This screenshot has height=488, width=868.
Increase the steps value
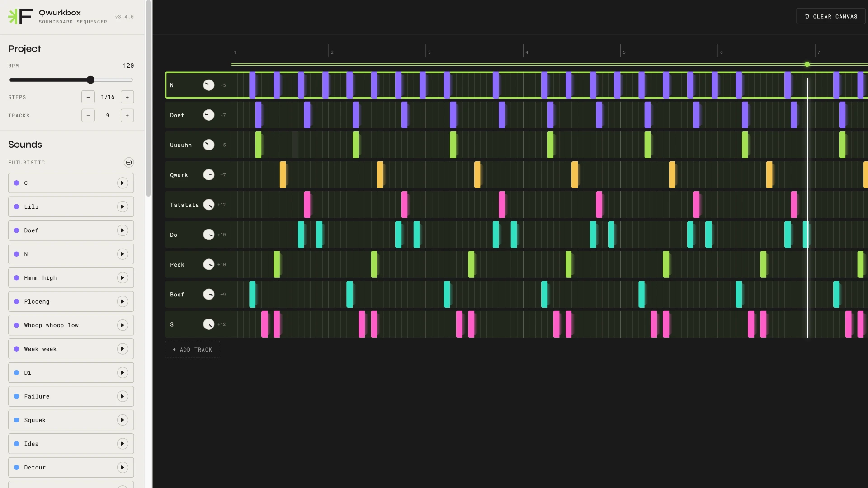pos(127,97)
